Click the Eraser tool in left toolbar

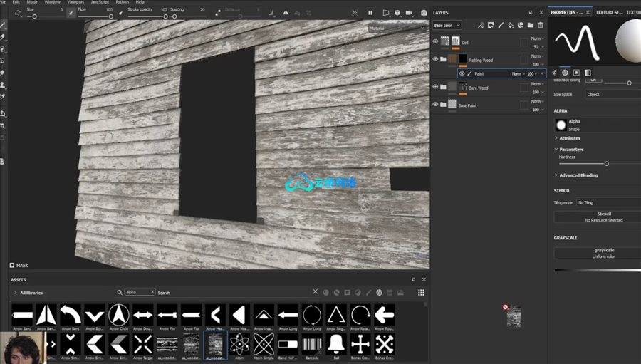[3, 37]
